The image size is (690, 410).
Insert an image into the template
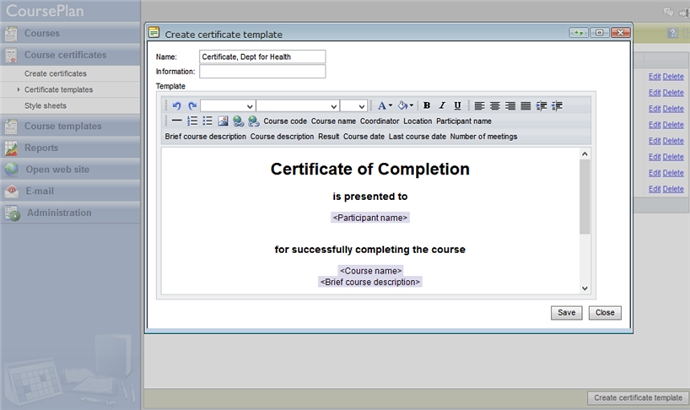223,121
